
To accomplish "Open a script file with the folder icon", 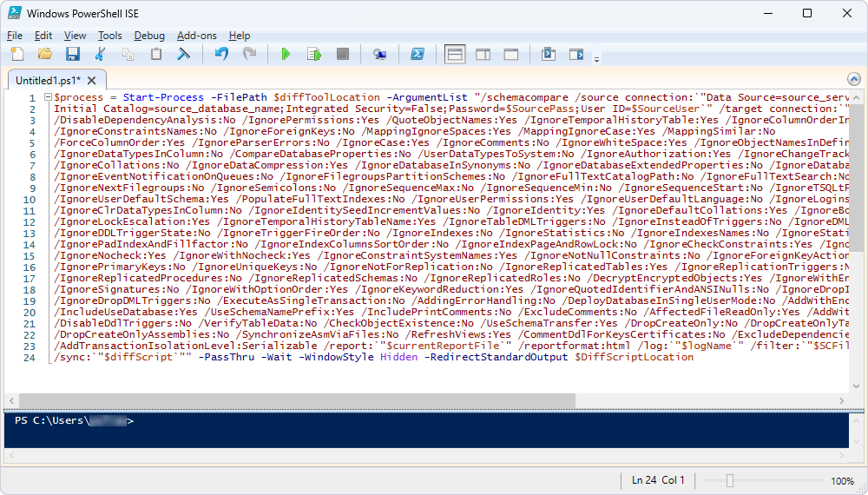I will pos(45,54).
